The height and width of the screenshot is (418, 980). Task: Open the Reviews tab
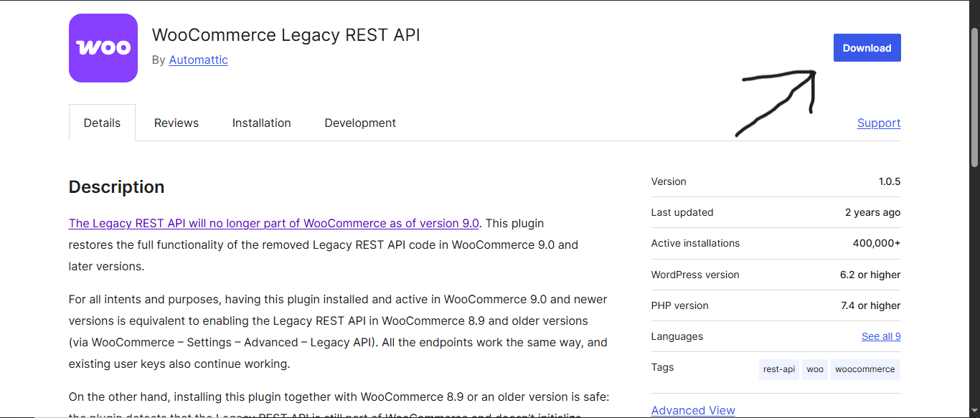click(x=176, y=123)
